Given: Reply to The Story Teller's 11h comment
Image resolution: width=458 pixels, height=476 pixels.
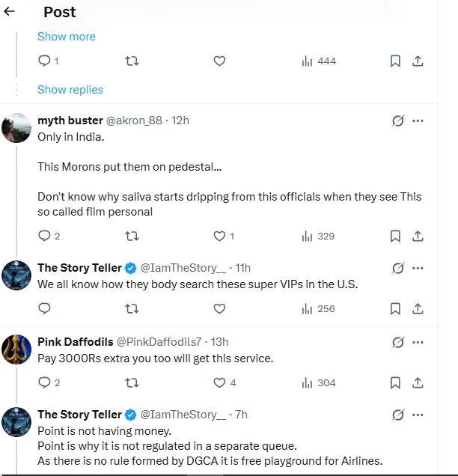Looking at the screenshot, I should pos(44,308).
